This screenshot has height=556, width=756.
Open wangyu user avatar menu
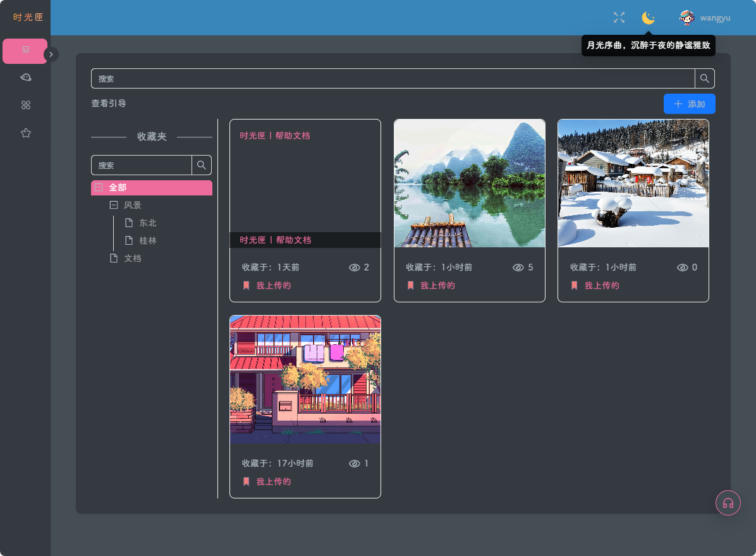click(686, 18)
